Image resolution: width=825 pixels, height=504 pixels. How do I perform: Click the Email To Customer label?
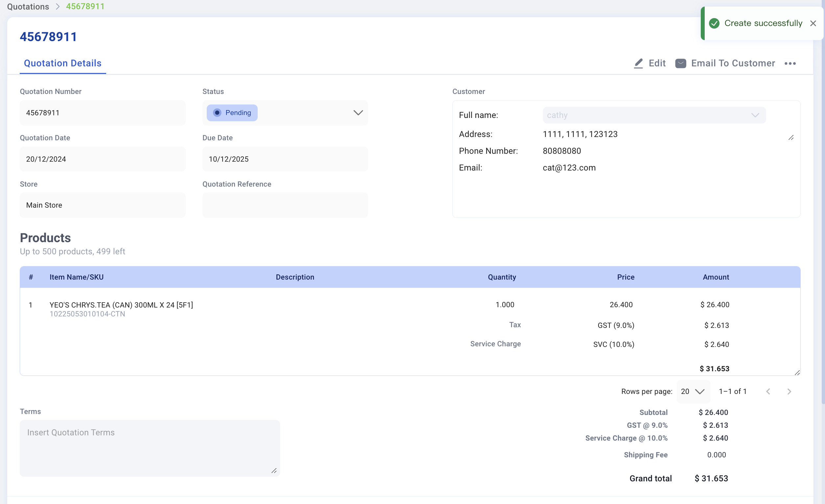coord(733,63)
